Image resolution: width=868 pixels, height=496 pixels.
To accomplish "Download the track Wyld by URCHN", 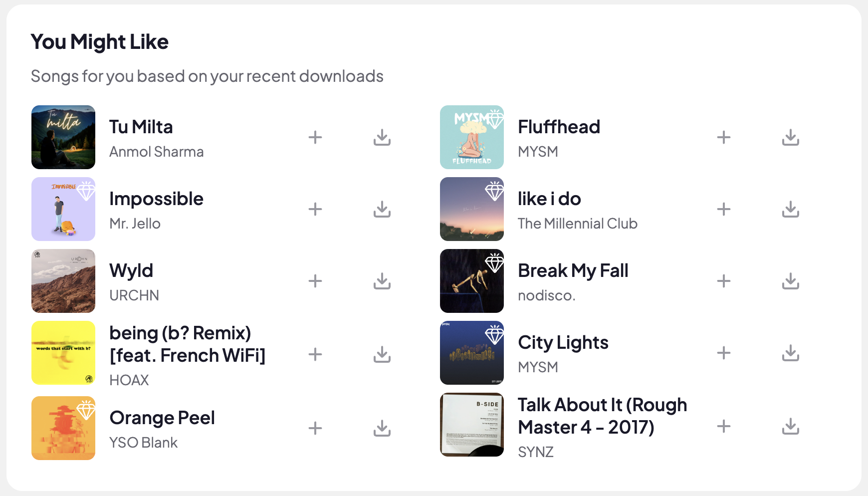I will tap(382, 281).
